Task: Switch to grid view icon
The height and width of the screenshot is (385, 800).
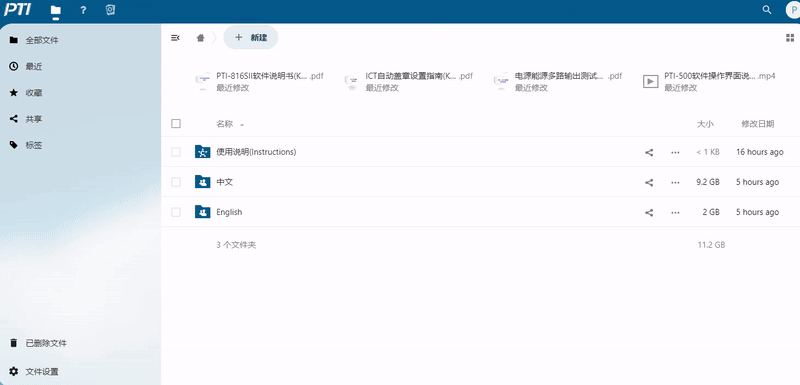Action: coord(790,38)
